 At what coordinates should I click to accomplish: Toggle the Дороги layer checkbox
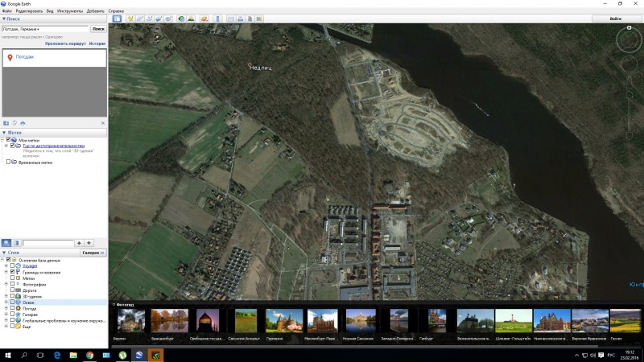coord(13,290)
